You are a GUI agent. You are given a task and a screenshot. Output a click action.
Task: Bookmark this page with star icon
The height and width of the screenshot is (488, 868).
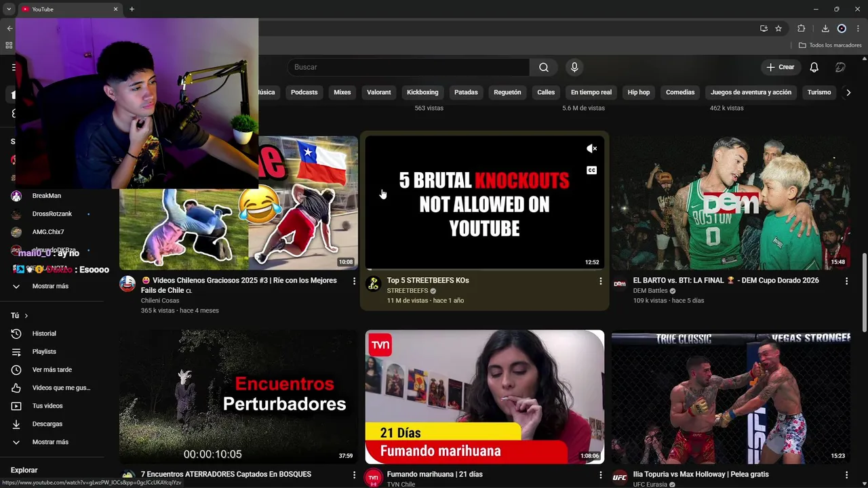click(778, 28)
